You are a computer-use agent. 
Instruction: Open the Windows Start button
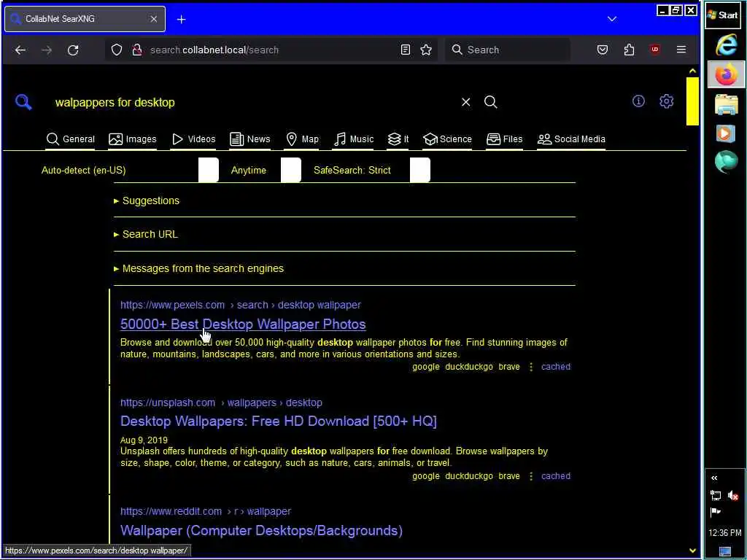[723, 15]
